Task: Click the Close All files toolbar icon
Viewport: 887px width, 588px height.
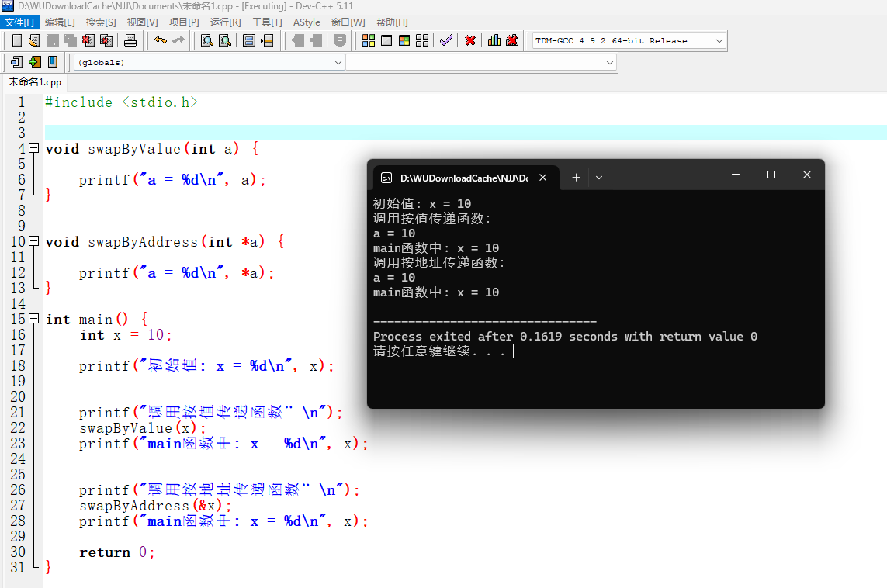Action: point(106,40)
